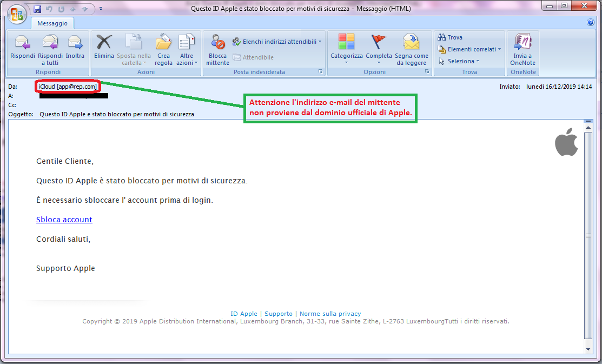Open the Seleziona dropdown
Viewport: 602px width, 364px height.
tap(459, 61)
